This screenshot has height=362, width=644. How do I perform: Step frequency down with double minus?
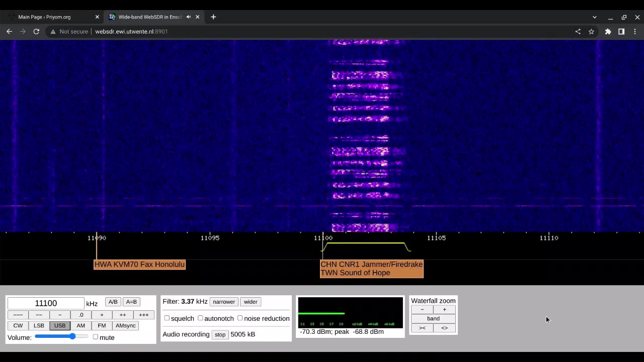[x=39, y=315]
